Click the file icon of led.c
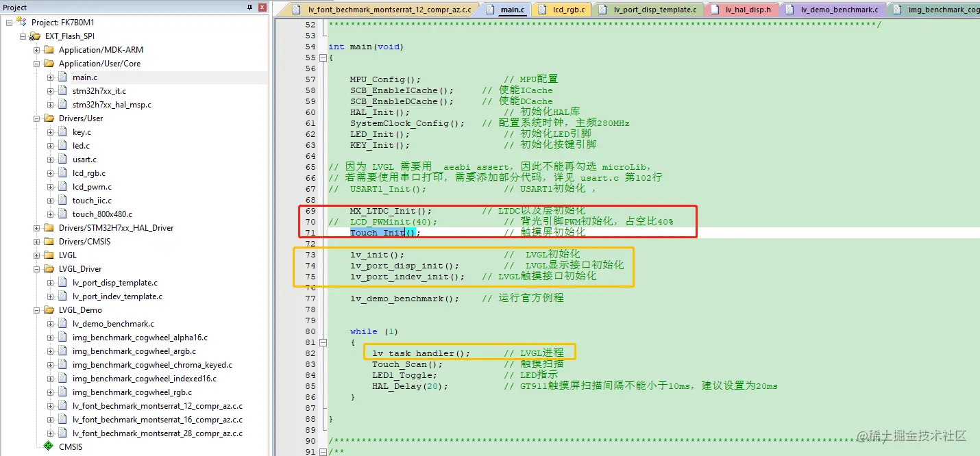 pos(62,145)
